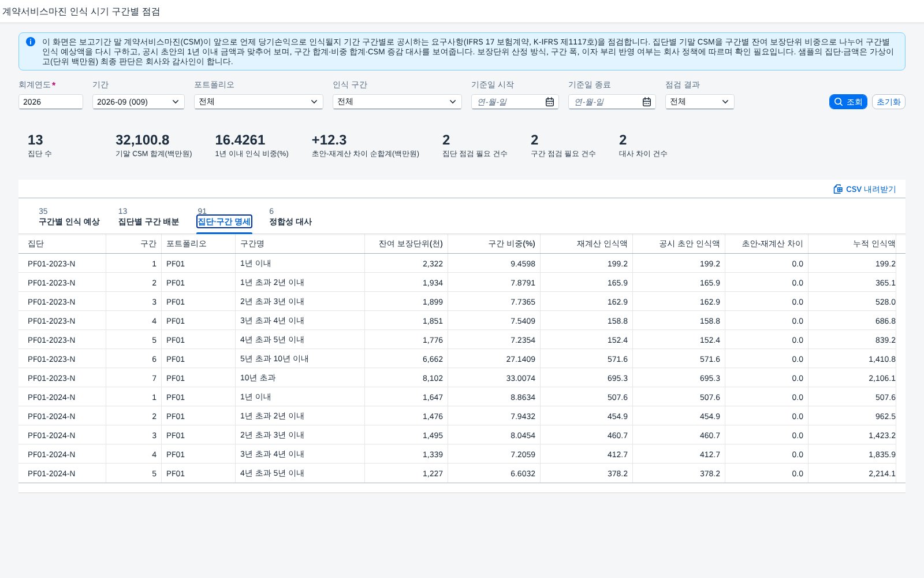
Task: Click the CSV 내려받기 download icon
Action: [838, 189]
